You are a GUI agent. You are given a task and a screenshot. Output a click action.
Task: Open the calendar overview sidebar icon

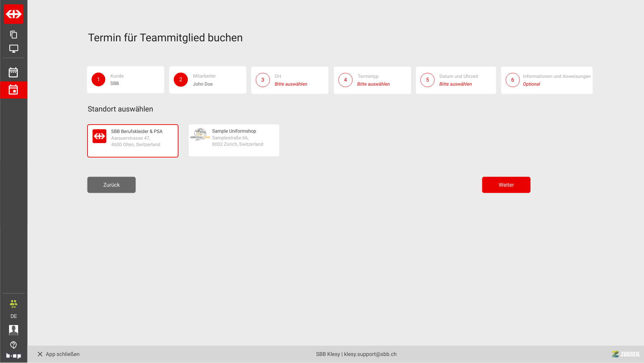13,72
